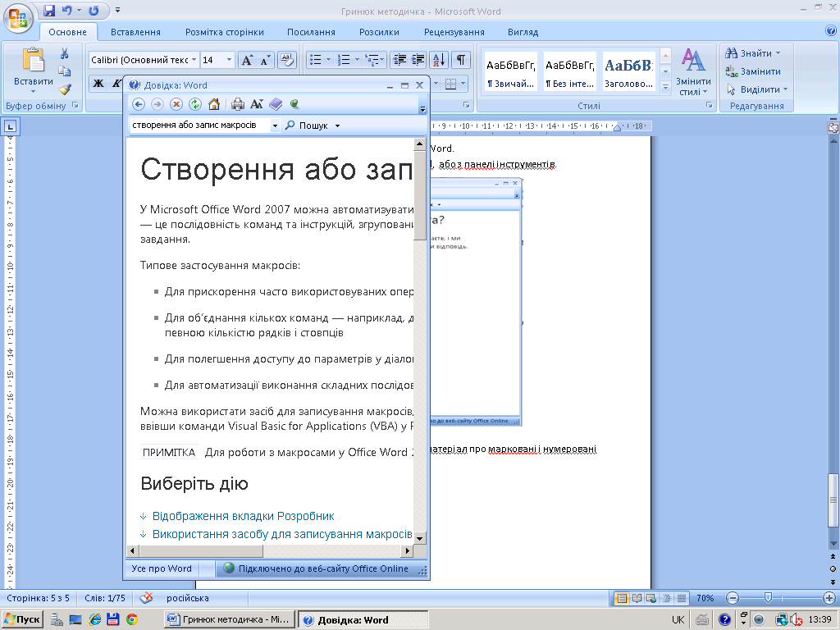Click Help window vertical scrollbar down arrow

point(420,538)
